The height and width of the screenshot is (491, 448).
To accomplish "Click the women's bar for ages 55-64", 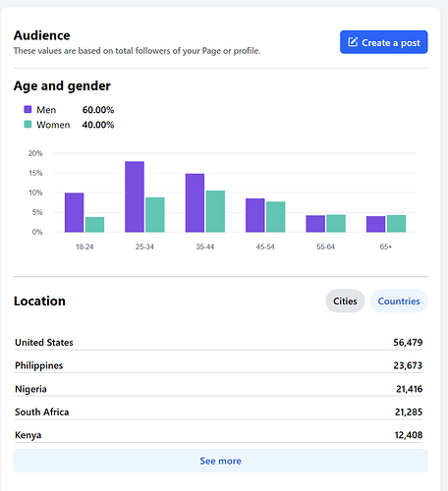I will pyautogui.click(x=336, y=224).
